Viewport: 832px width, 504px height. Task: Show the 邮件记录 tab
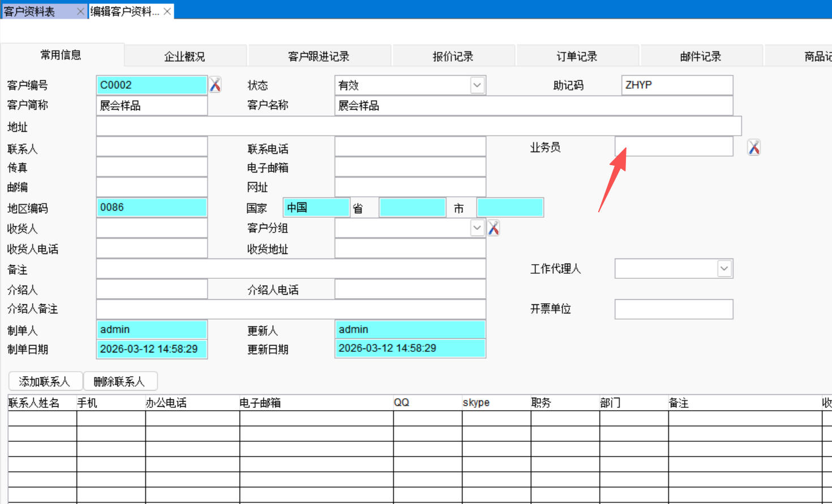(x=701, y=57)
